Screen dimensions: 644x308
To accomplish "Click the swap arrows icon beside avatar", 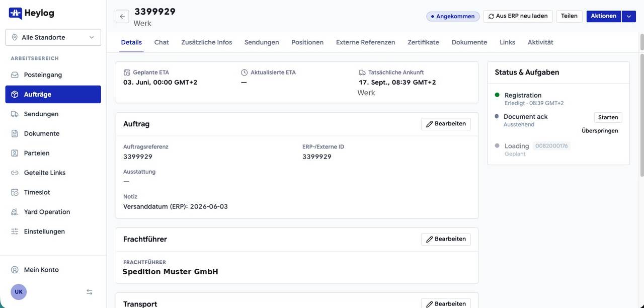I will (x=90, y=292).
